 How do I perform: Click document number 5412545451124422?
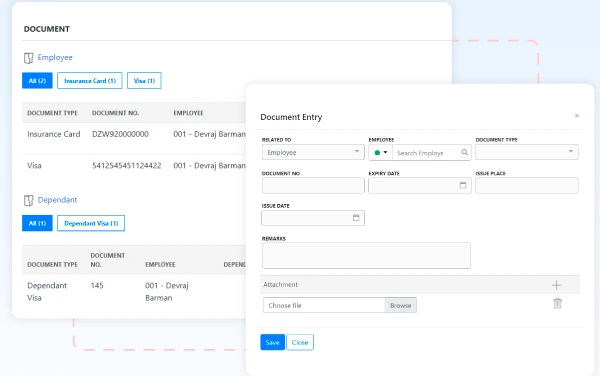click(x=127, y=166)
